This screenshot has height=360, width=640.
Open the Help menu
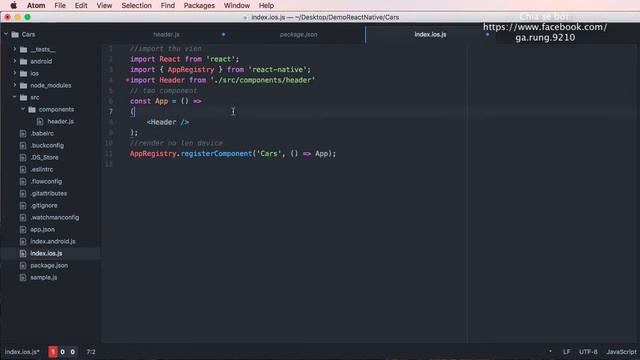coord(266,5)
